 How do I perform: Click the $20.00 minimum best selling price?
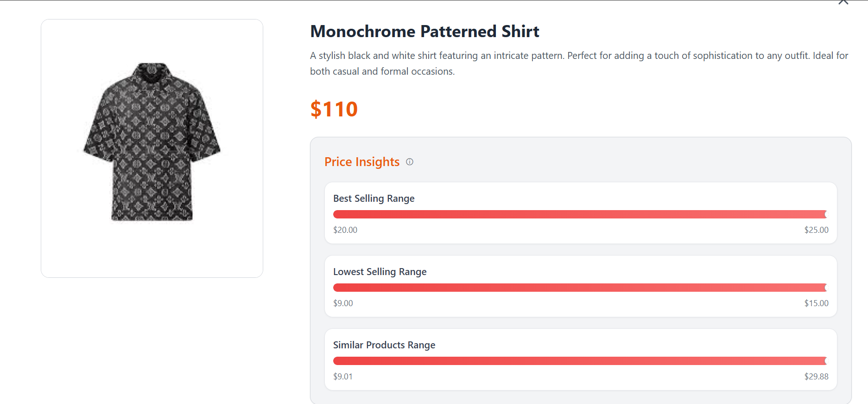345,230
